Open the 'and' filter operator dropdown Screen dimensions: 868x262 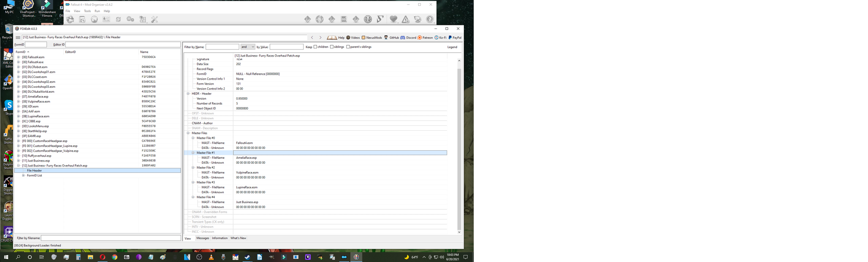click(x=248, y=47)
